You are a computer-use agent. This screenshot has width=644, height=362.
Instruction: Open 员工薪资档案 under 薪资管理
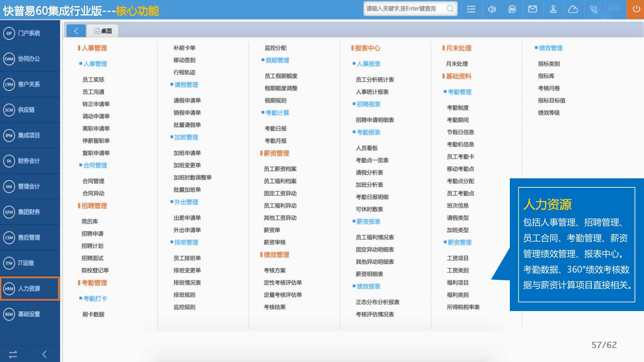pyautogui.click(x=280, y=169)
